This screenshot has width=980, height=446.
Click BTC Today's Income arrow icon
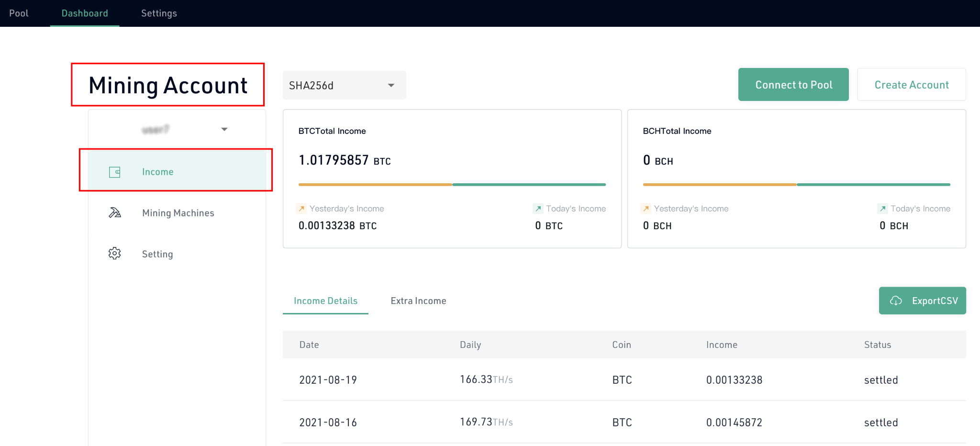538,209
